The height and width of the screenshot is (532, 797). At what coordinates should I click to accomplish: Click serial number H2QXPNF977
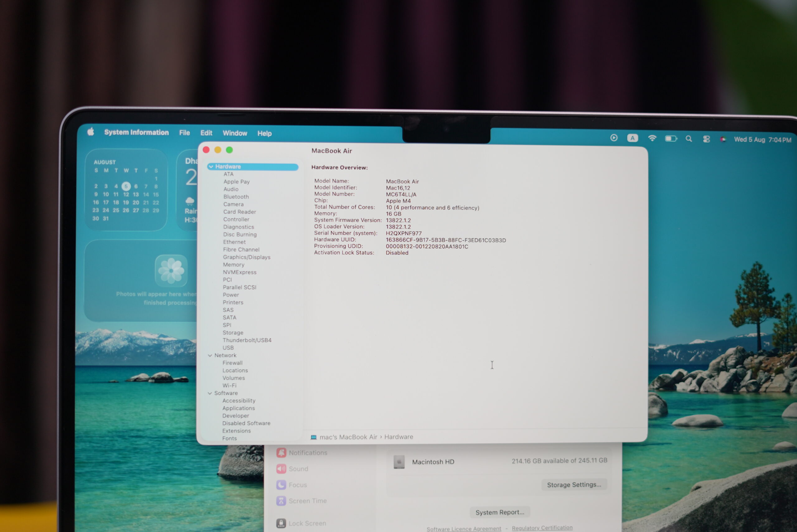(x=403, y=233)
